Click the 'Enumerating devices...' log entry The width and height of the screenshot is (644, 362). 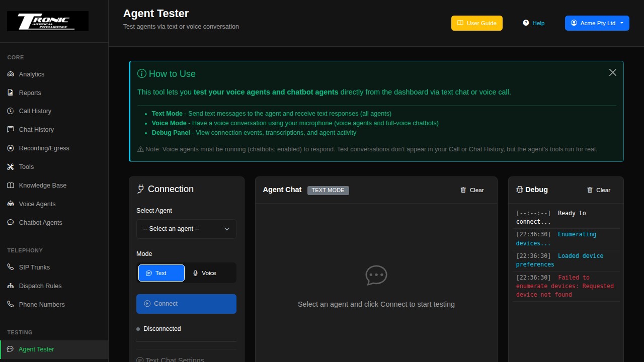567,239
